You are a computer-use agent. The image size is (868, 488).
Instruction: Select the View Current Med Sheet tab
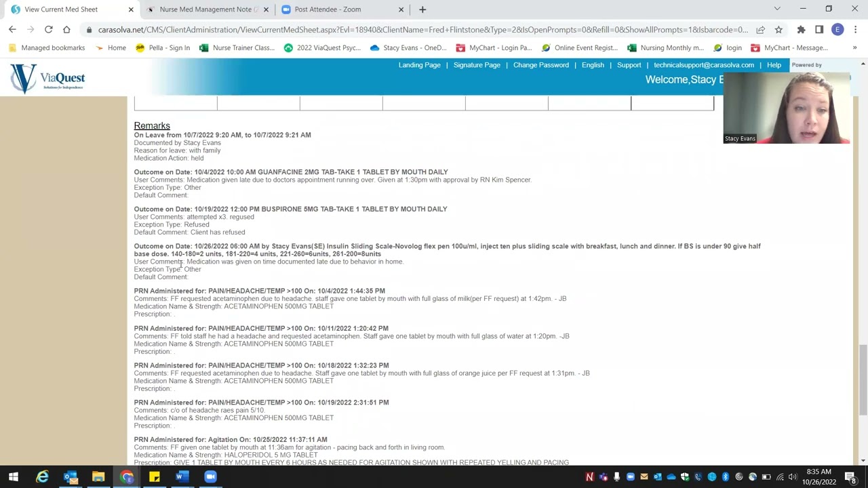click(71, 9)
